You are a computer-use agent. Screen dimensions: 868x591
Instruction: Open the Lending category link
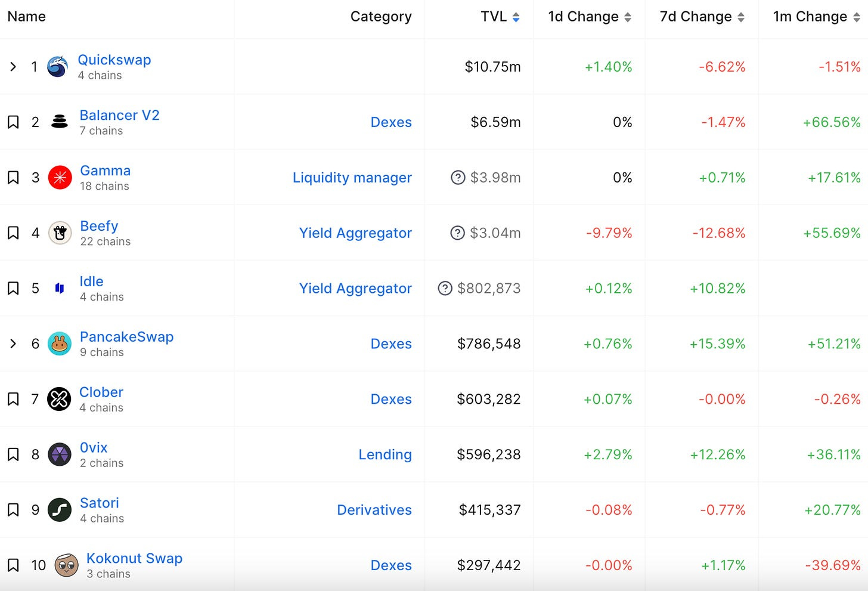coord(385,455)
